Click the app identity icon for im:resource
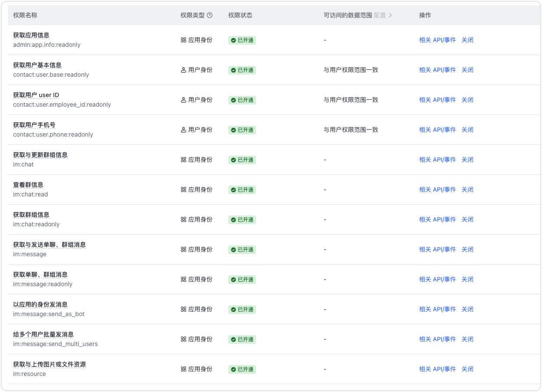Image resolution: width=542 pixels, height=392 pixels. (x=184, y=369)
